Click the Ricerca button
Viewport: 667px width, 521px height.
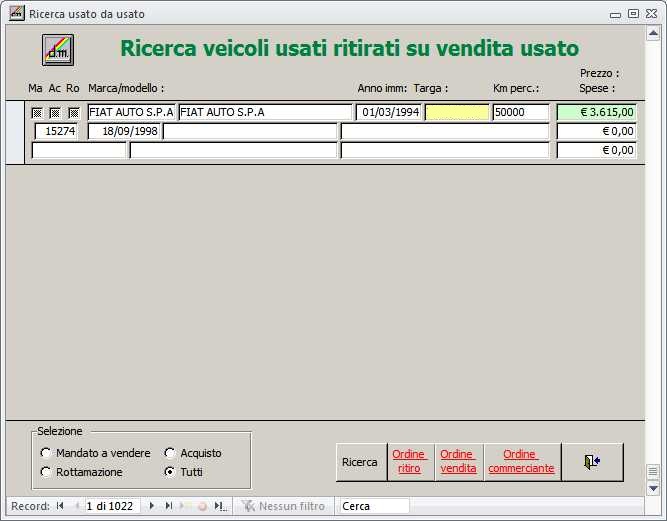[362, 462]
